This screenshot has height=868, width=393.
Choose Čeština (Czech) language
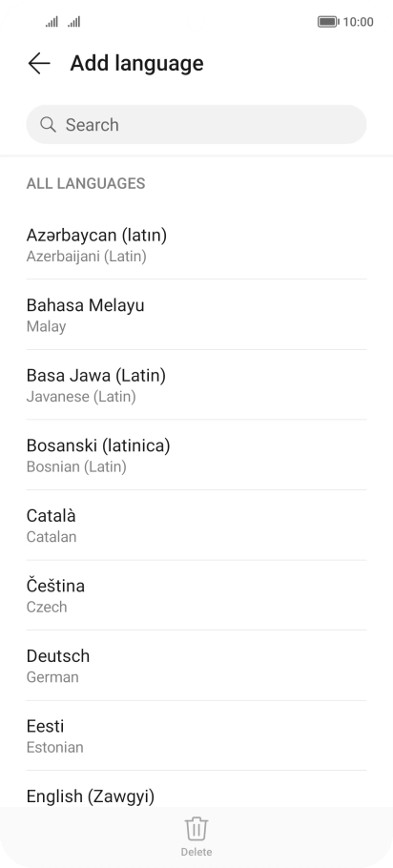[x=196, y=595]
